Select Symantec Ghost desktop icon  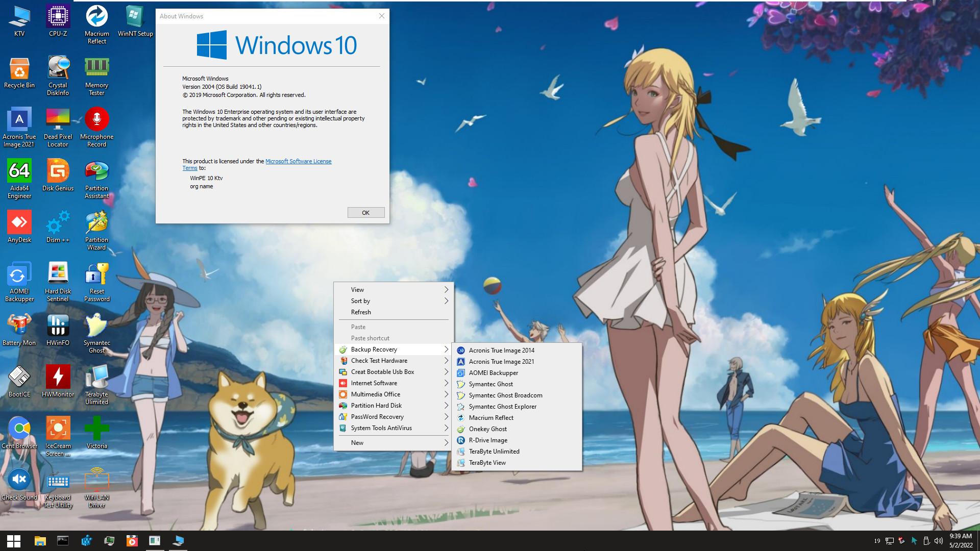[x=96, y=334]
